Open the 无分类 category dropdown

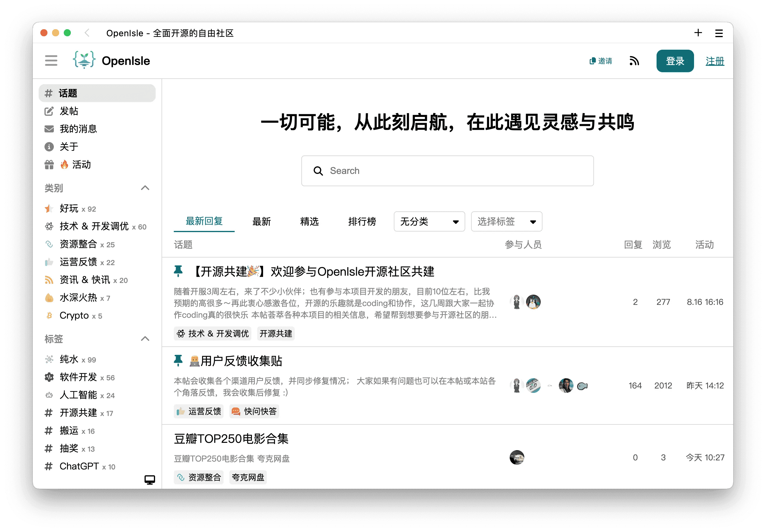(429, 221)
